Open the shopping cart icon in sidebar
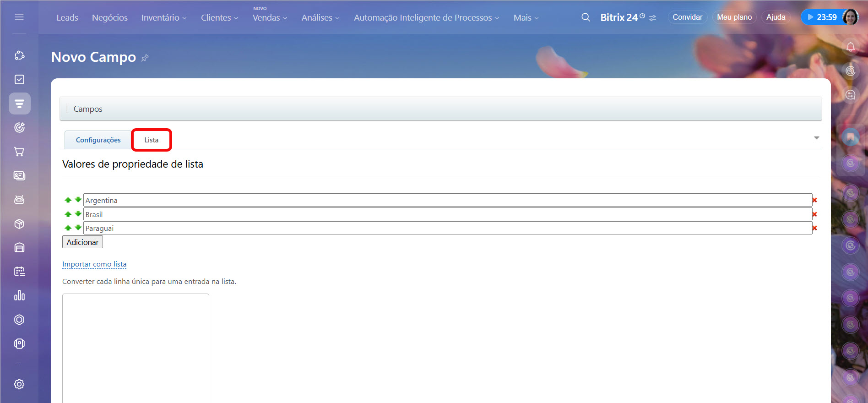Image resolution: width=868 pixels, height=403 pixels. [19, 152]
